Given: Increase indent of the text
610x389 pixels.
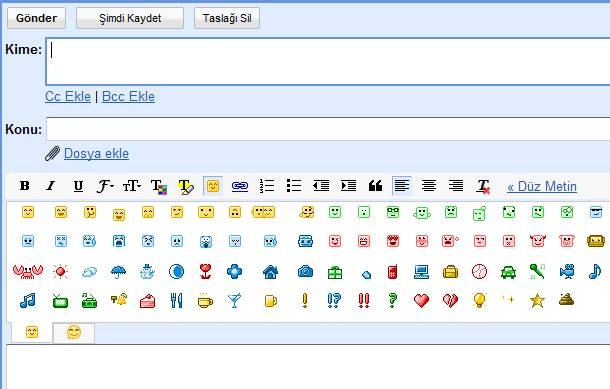Looking at the screenshot, I should 348,186.
